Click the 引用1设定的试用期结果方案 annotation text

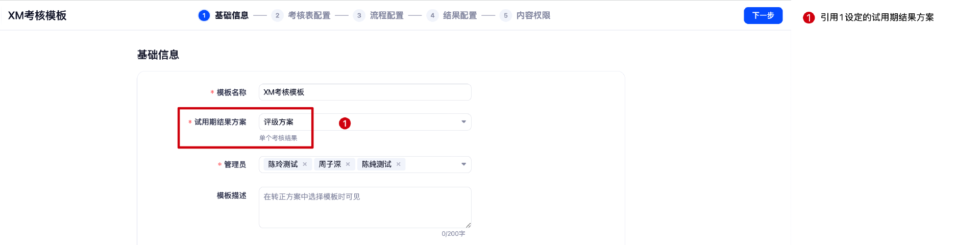tap(877, 17)
